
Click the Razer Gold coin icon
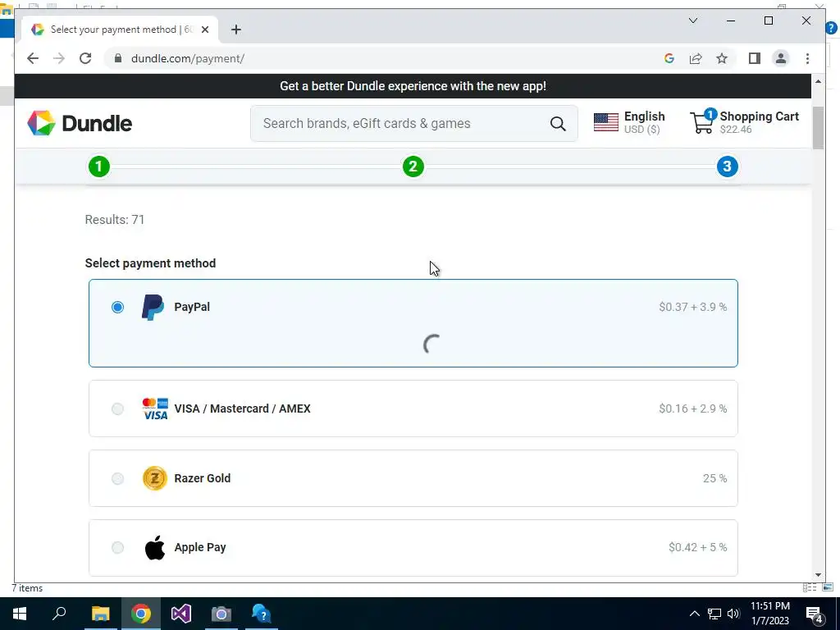[x=155, y=478]
